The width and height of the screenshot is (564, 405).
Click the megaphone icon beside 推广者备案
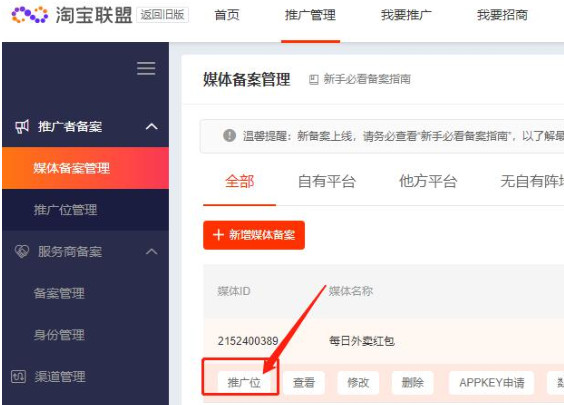point(22,126)
